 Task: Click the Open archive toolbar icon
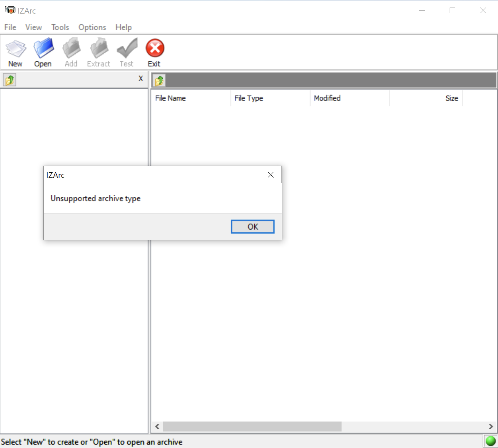[x=43, y=48]
